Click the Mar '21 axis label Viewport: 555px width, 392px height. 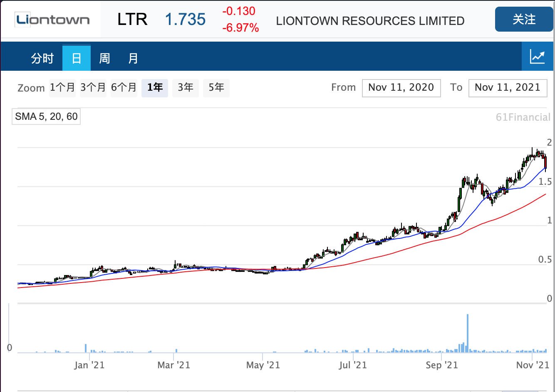coord(173,365)
